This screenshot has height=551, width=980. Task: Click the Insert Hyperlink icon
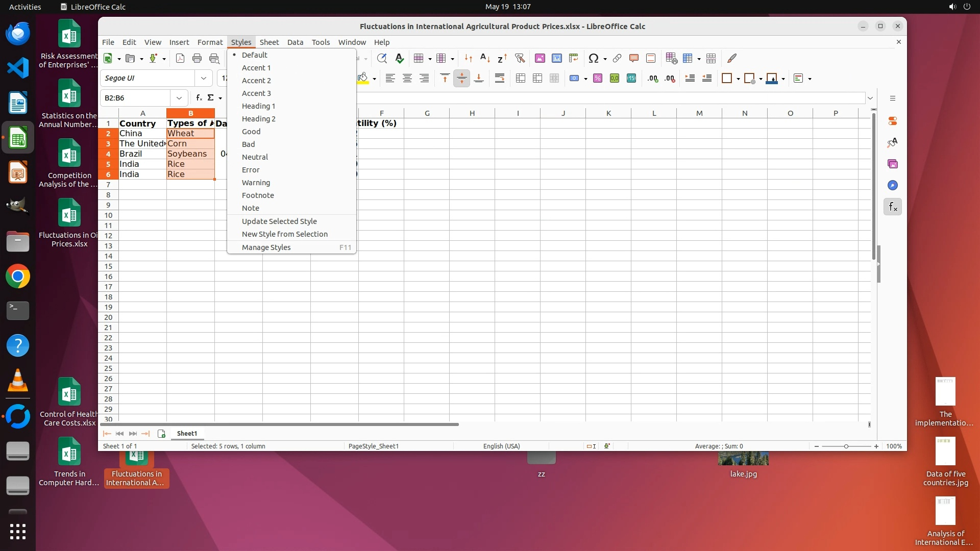click(617, 58)
